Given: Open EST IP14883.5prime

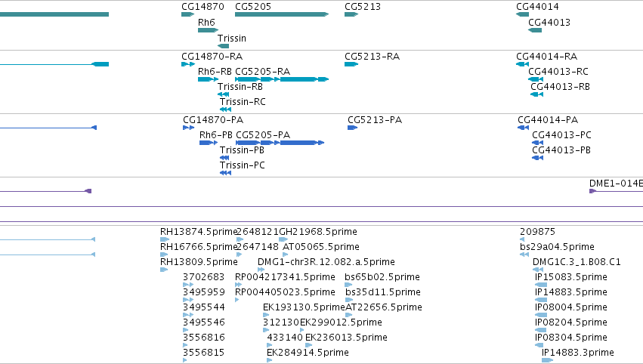Looking at the screenshot, I should coord(570,293).
